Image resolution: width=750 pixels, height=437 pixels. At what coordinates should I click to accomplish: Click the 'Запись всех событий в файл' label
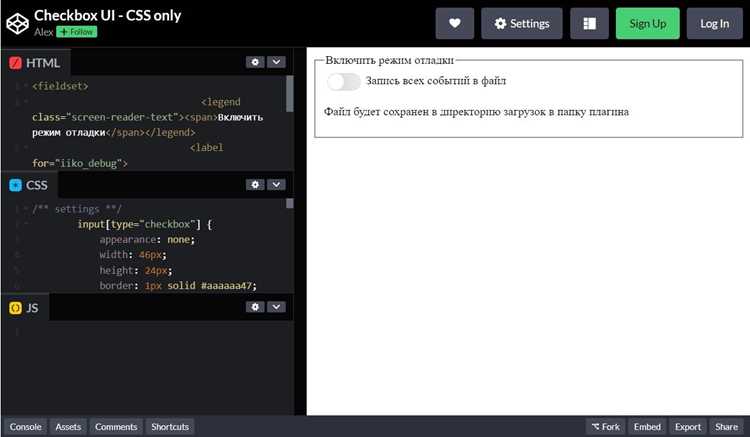(x=436, y=81)
